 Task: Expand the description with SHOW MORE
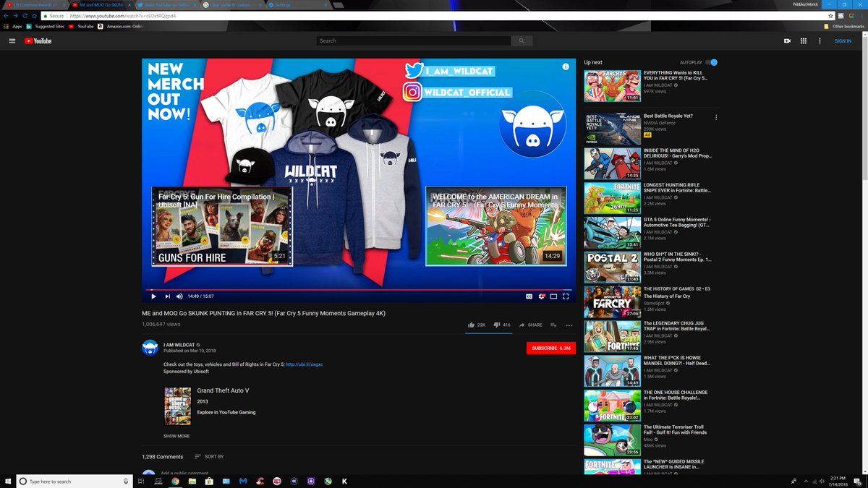[x=176, y=436]
